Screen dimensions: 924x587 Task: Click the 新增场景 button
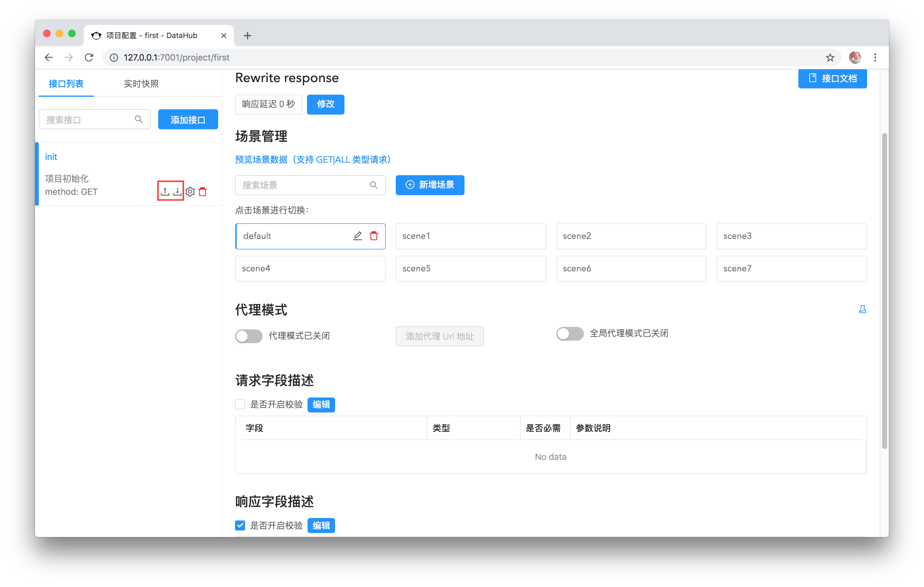coord(430,185)
